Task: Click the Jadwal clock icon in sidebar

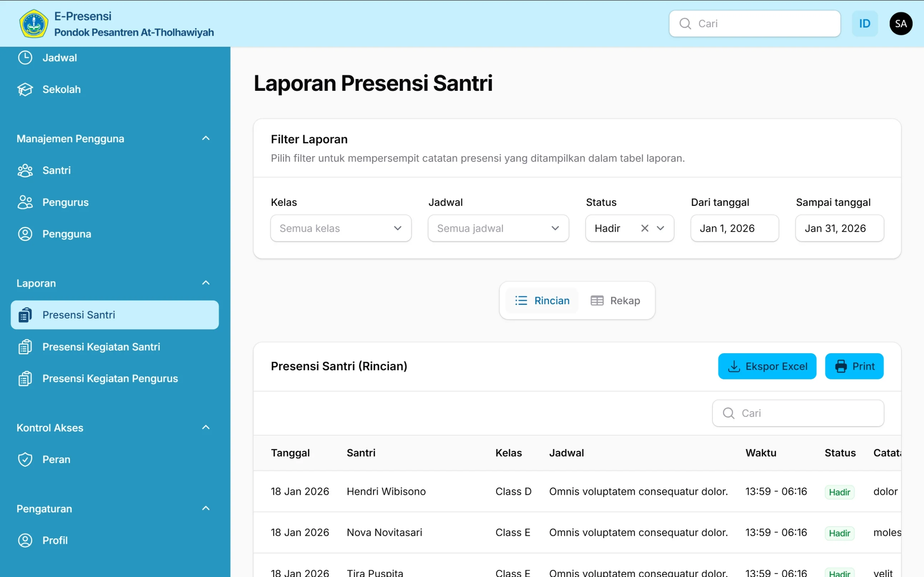Action: pyautogui.click(x=25, y=58)
